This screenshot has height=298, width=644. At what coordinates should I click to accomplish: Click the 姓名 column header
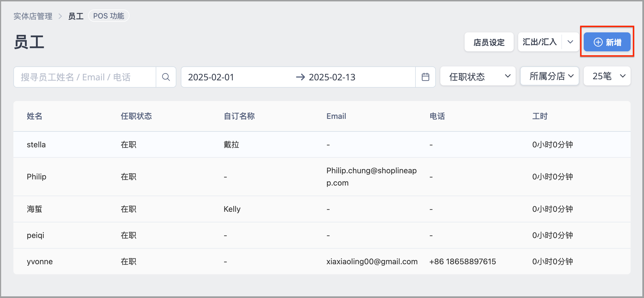point(35,116)
